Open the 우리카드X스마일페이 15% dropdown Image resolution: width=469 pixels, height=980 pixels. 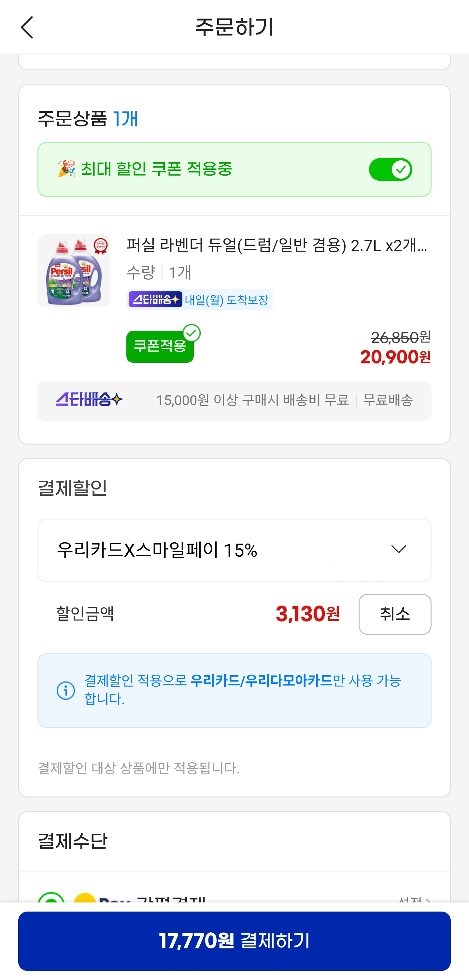click(x=234, y=550)
